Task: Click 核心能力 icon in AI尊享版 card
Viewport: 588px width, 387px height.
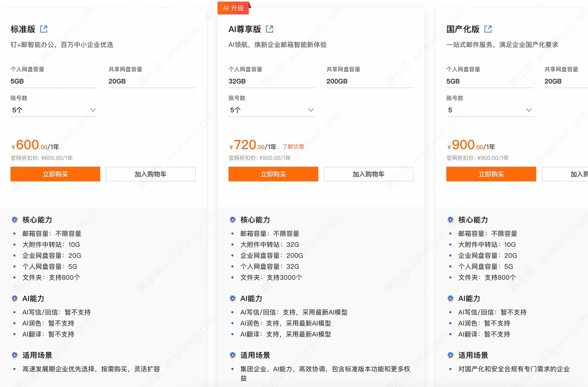Action: pos(233,220)
